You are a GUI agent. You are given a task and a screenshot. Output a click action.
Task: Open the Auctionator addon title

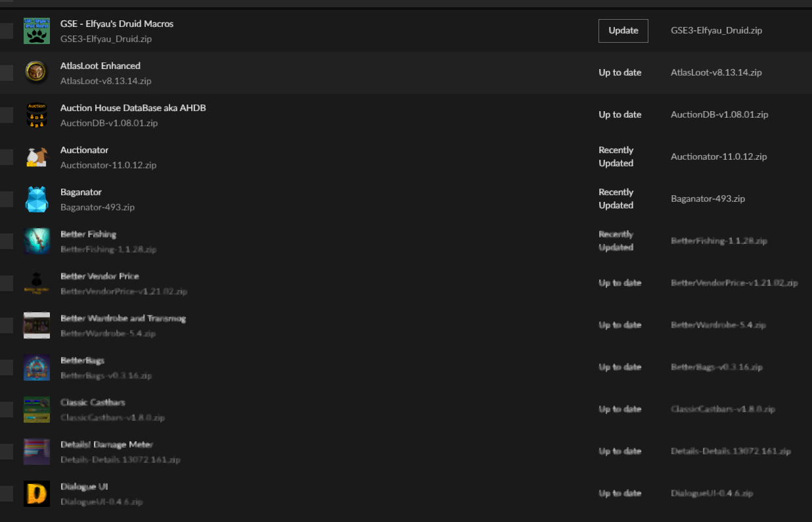pyautogui.click(x=85, y=150)
